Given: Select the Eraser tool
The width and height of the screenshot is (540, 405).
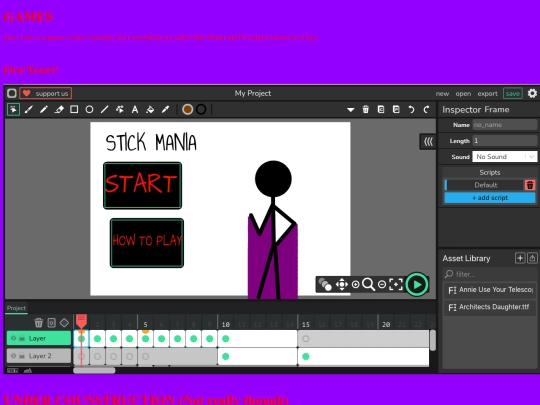Looking at the screenshot, I should (59, 110).
